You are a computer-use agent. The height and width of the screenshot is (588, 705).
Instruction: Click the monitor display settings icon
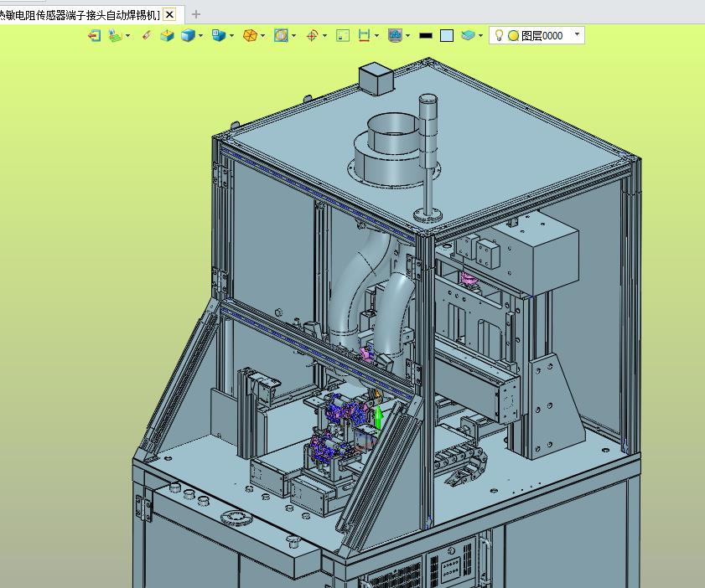tap(395, 35)
